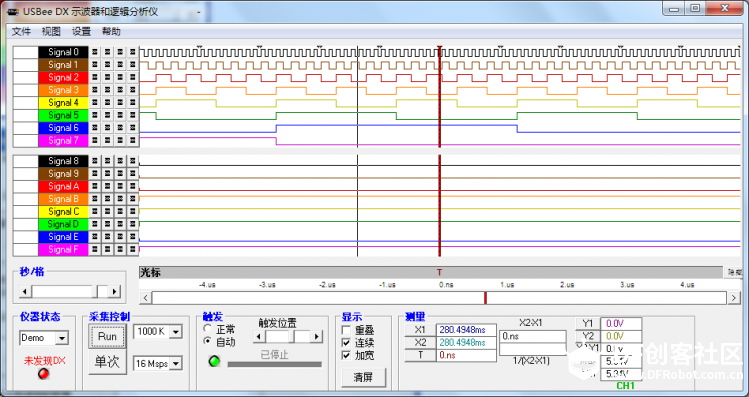
Task: Open the 1000 K buffer size dropdown
Action: click(176, 332)
